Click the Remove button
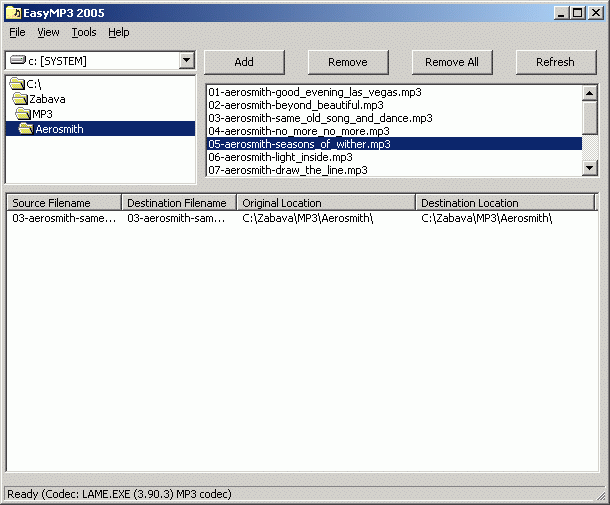Screen dimensions: 610x505 (348, 62)
